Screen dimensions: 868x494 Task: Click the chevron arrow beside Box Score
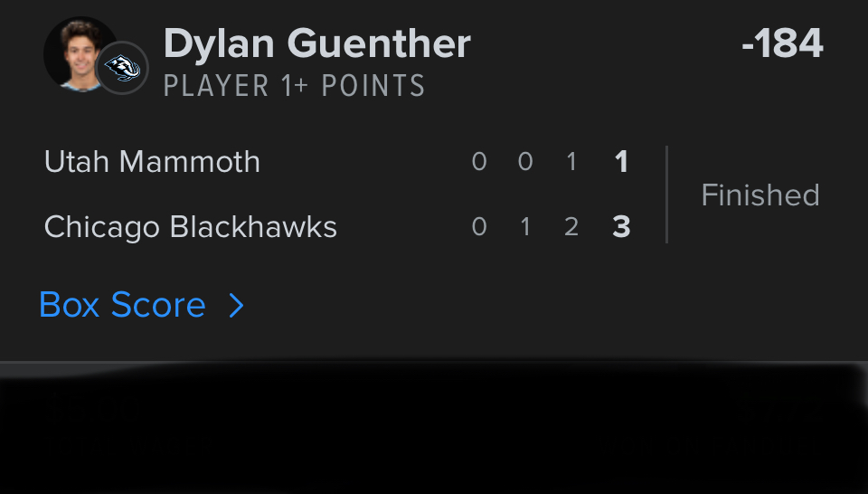click(236, 306)
